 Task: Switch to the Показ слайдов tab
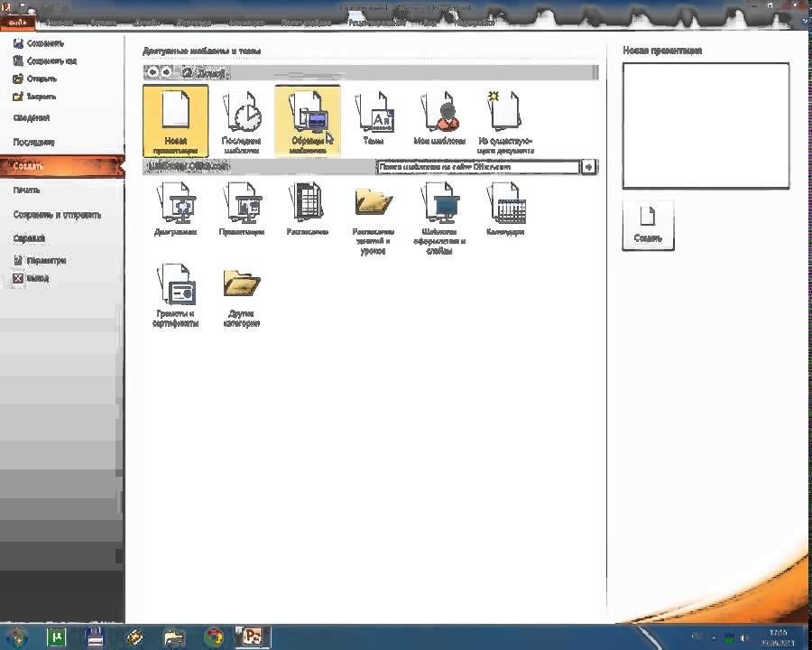tap(306, 23)
